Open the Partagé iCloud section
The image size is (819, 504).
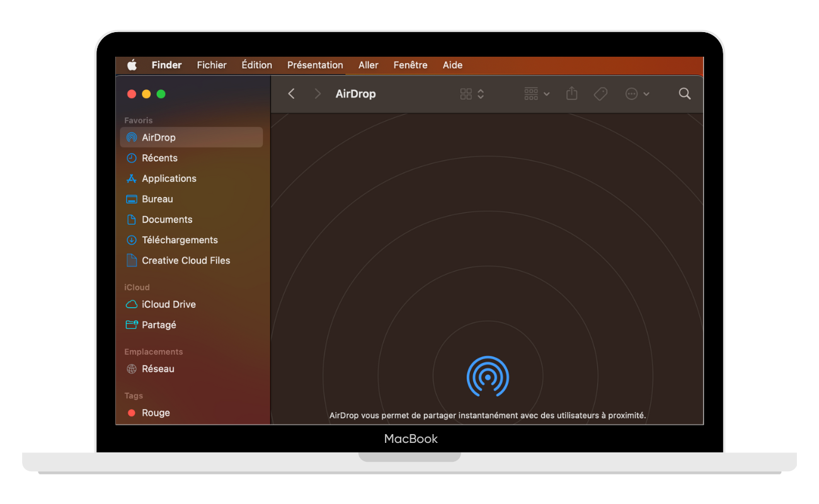pos(159,324)
